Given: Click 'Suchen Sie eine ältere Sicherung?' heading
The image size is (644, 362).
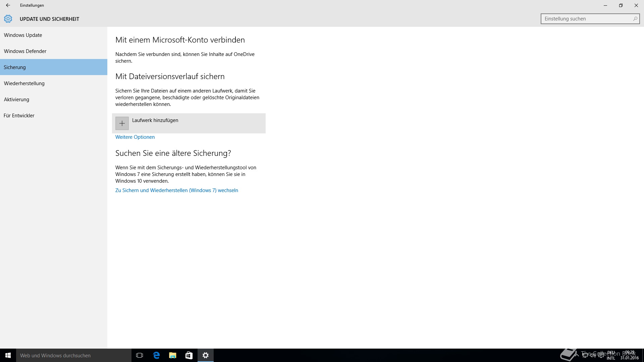Looking at the screenshot, I should tap(173, 153).
